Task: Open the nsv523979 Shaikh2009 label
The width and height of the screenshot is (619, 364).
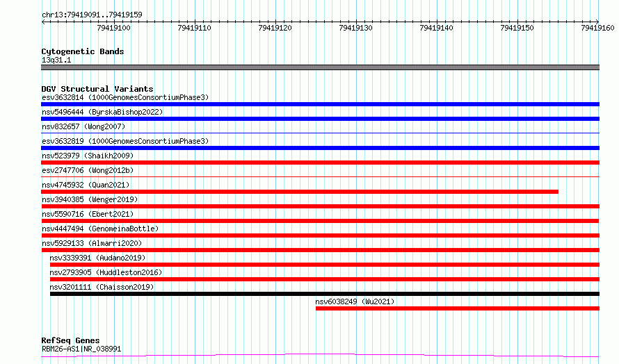Action: 88,156
